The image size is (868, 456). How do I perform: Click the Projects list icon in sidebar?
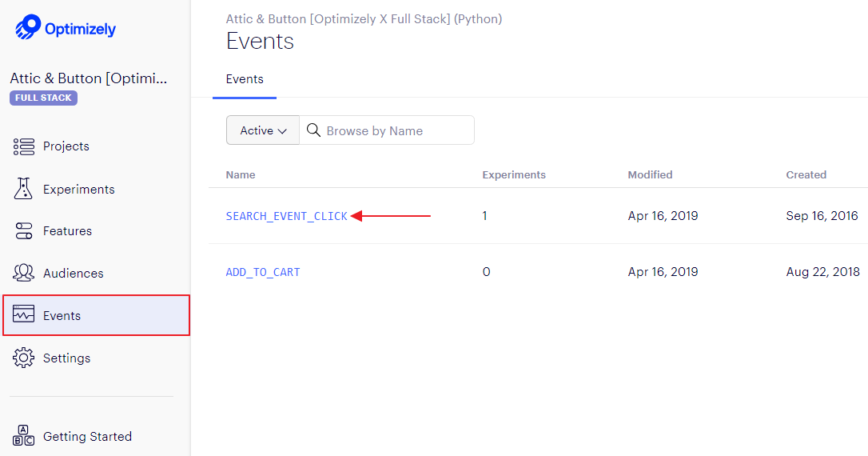tap(24, 146)
